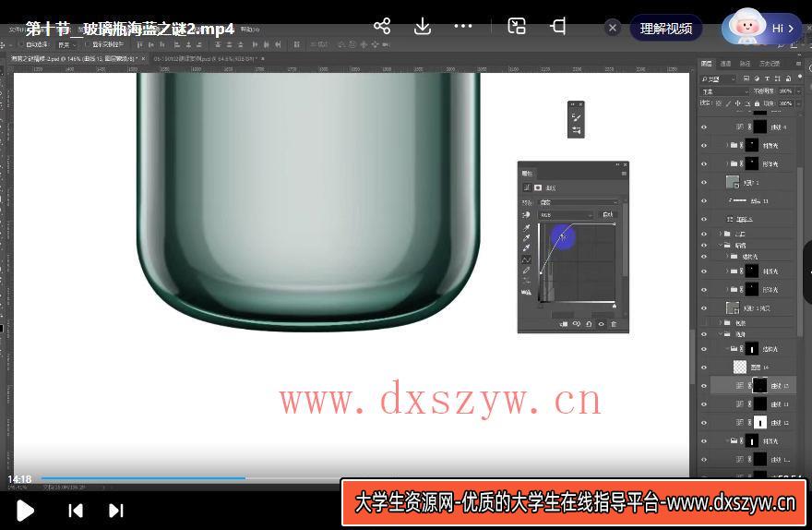The width and height of the screenshot is (812, 530).
Task: Pick the white point eyedropper in Curves
Action: click(x=526, y=248)
